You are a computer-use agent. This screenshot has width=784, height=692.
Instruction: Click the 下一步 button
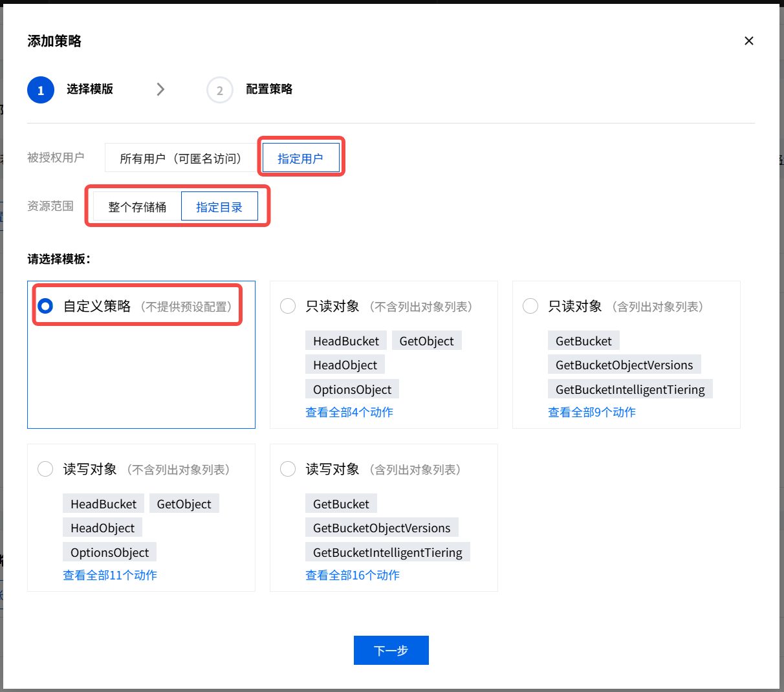coord(391,650)
